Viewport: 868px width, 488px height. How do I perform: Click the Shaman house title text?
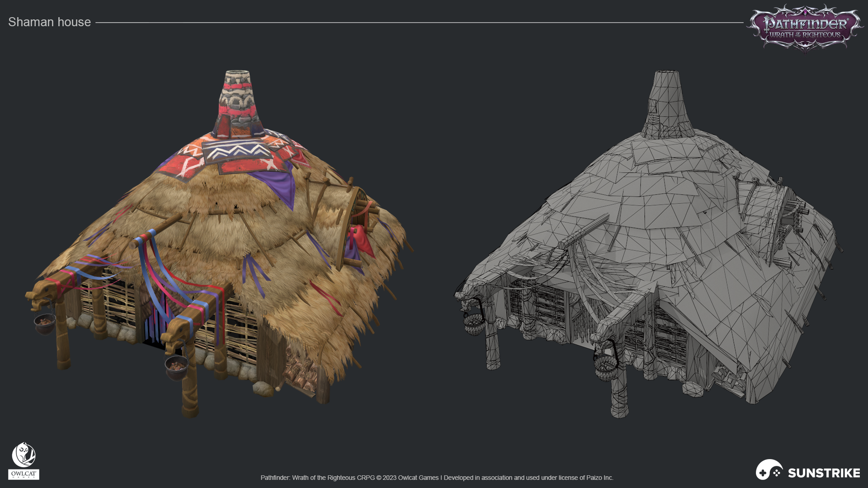coord(49,22)
